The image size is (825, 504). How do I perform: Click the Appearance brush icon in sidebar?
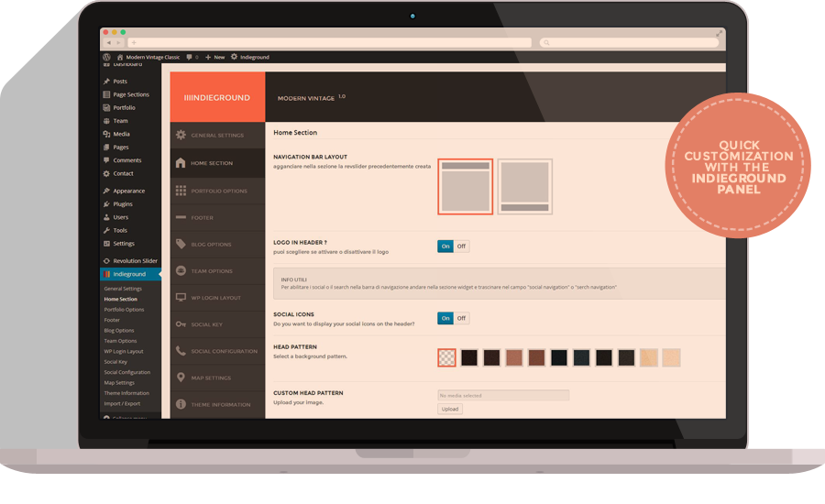tap(107, 191)
